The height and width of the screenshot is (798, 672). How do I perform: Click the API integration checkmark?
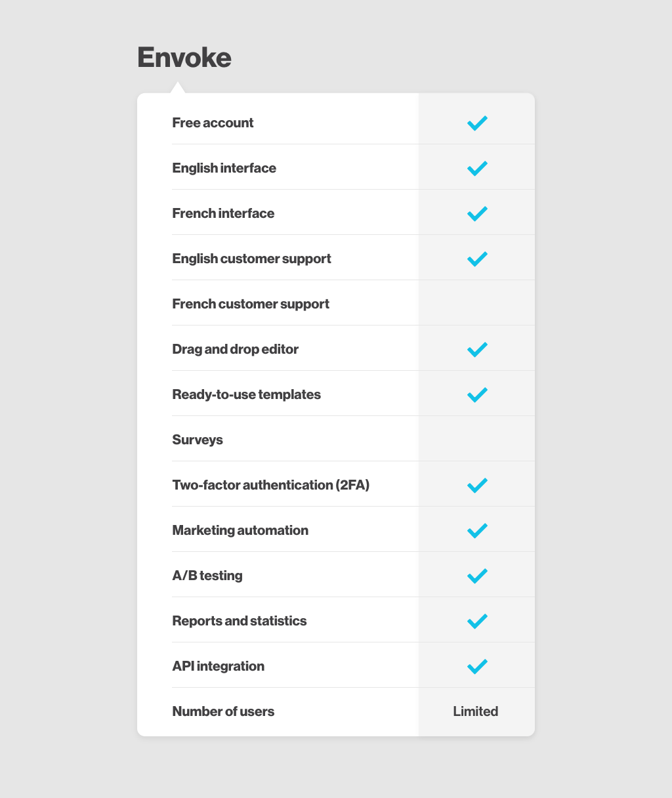tap(477, 666)
